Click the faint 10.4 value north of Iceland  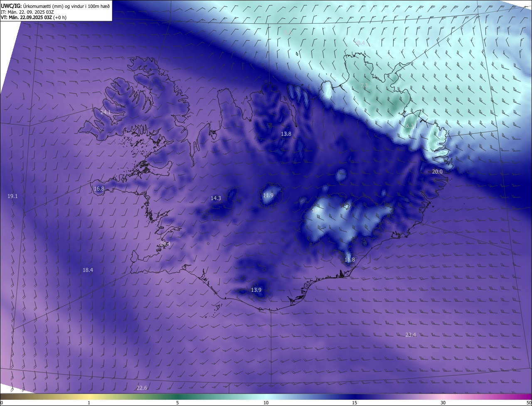(x=360, y=43)
